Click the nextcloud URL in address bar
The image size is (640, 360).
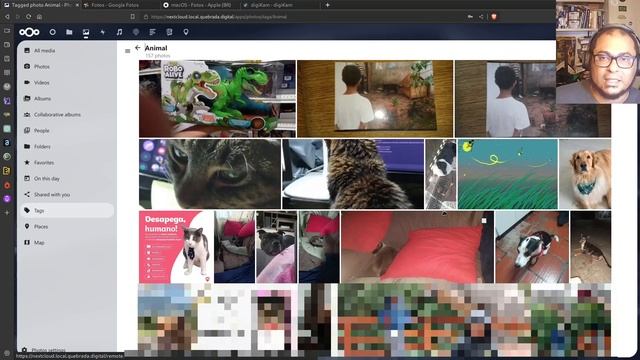click(x=219, y=17)
